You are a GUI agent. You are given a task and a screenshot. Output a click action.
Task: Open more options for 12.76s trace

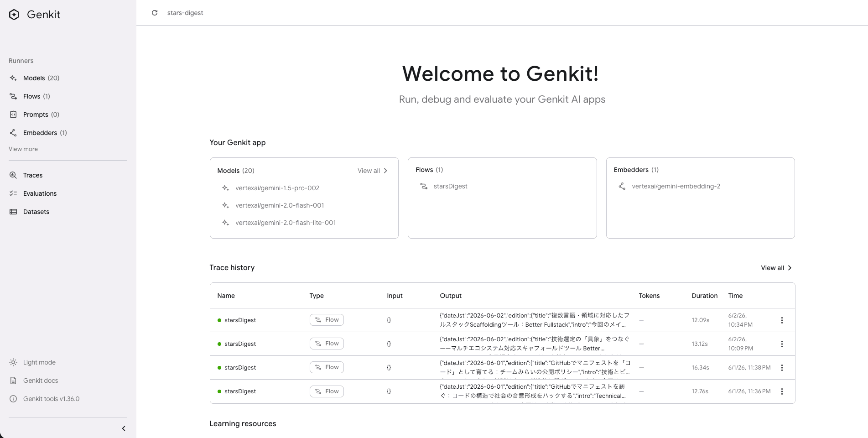pos(782,391)
